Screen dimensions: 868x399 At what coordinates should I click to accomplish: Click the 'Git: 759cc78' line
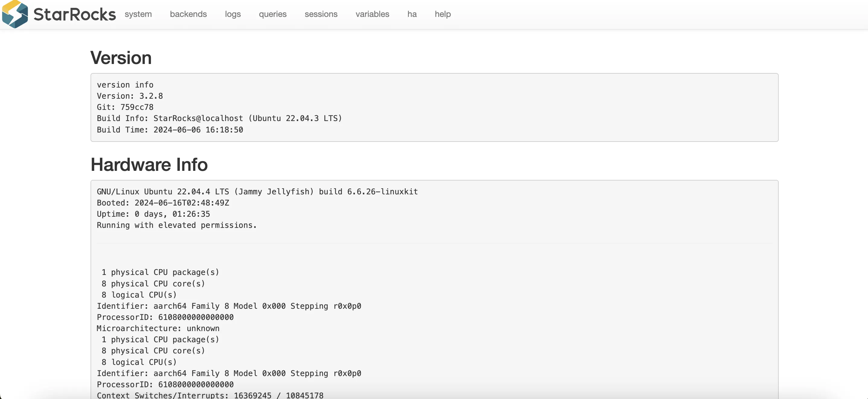[x=125, y=107]
